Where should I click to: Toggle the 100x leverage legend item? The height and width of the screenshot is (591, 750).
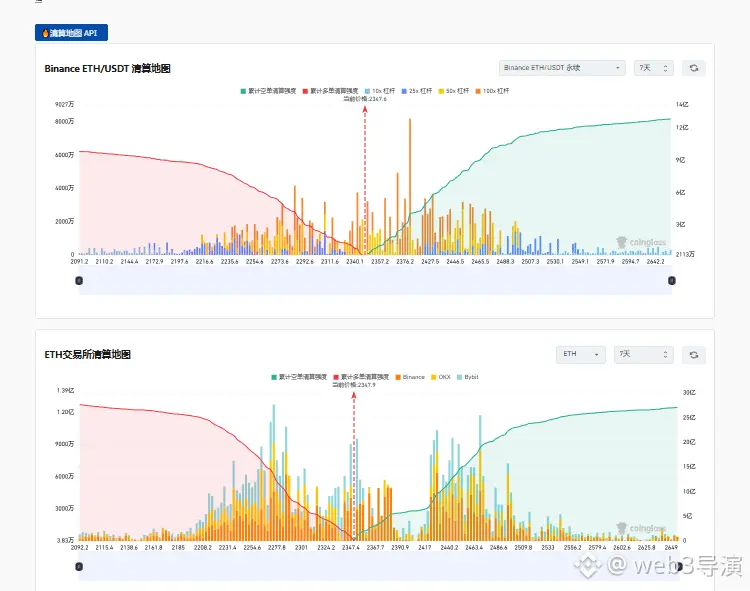492,91
